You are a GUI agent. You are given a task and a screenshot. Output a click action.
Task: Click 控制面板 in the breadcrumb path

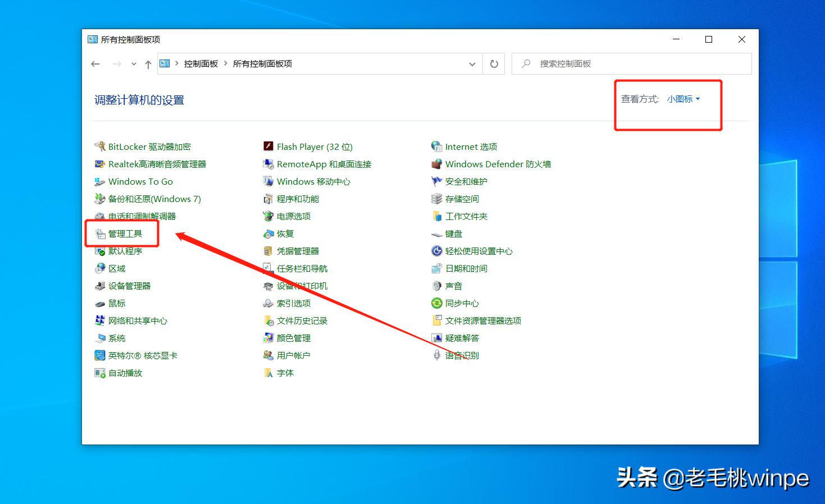pyautogui.click(x=200, y=63)
